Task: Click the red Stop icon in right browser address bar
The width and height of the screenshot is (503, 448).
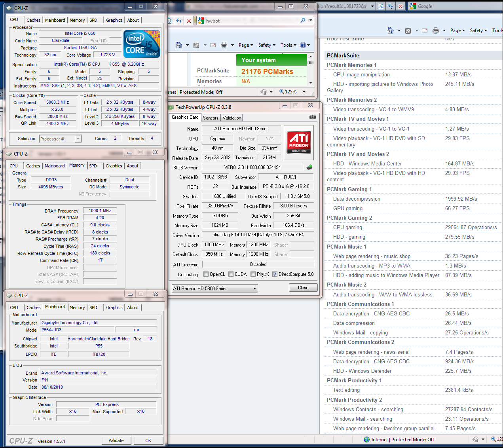Action: coord(401,6)
